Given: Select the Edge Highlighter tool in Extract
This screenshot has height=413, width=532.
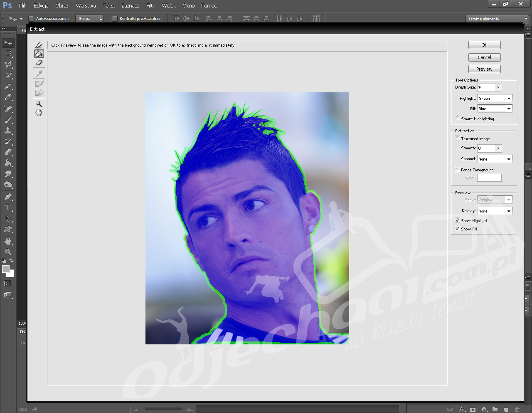Looking at the screenshot, I should coord(39,45).
